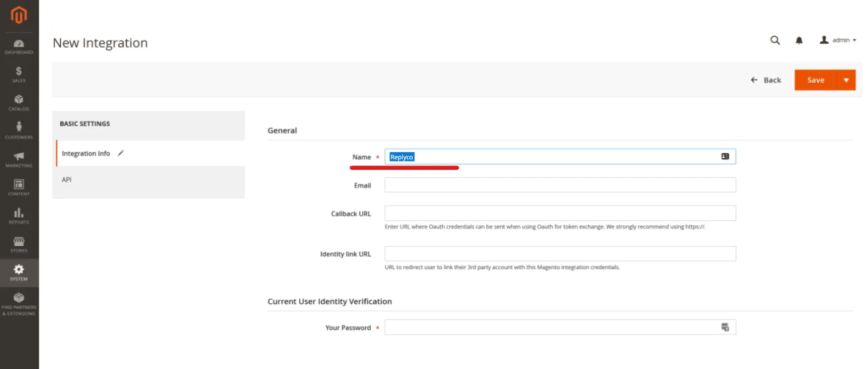Switch to the API tab
Image resolution: width=868 pixels, height=369 pixels.
[x=148, y=180]
